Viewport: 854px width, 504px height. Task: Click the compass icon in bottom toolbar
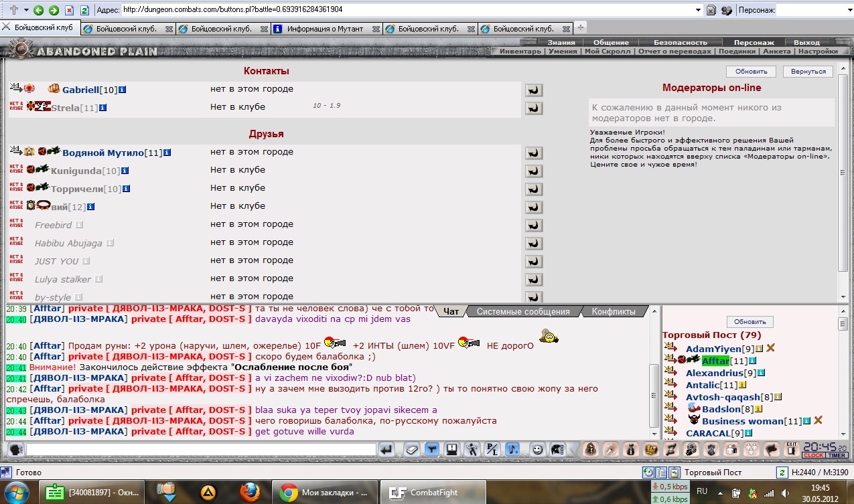(612, 449)
